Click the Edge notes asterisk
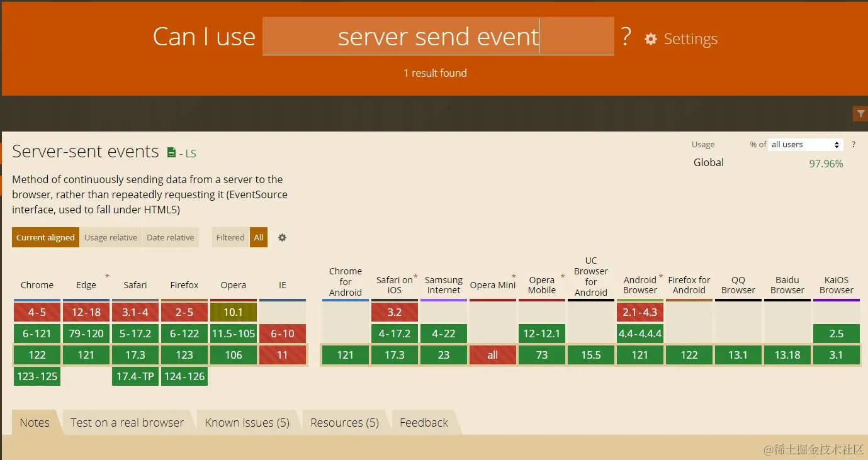The image size is (868, 460). [107, 277]
